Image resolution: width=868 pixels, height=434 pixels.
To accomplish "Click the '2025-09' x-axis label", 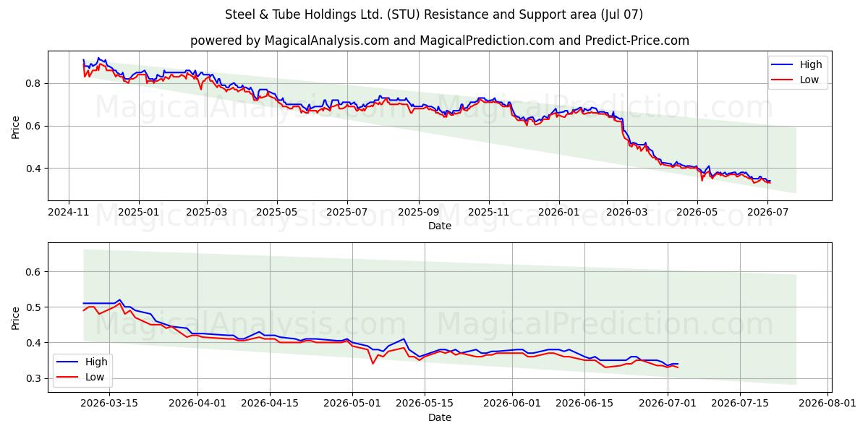I will click(x=419, y=213).
